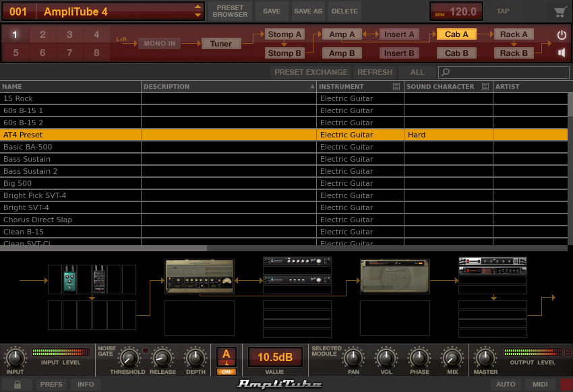Screen dimensions: 573x392
Task: Open the Insert A module
Action: point(399,34)
